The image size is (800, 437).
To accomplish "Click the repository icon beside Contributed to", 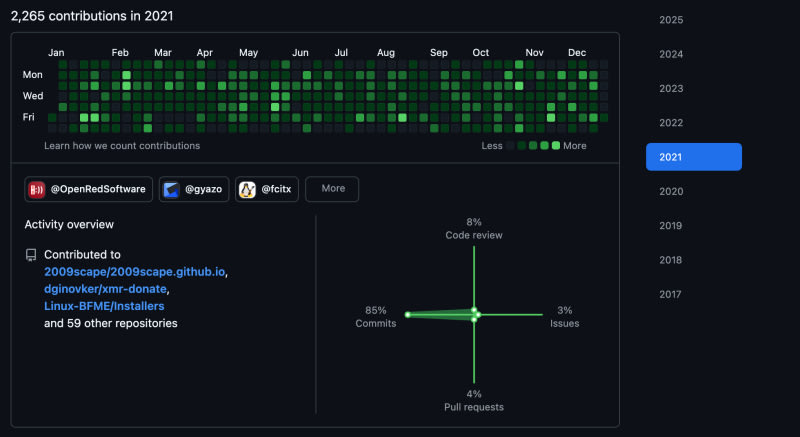I will (31, 255).
